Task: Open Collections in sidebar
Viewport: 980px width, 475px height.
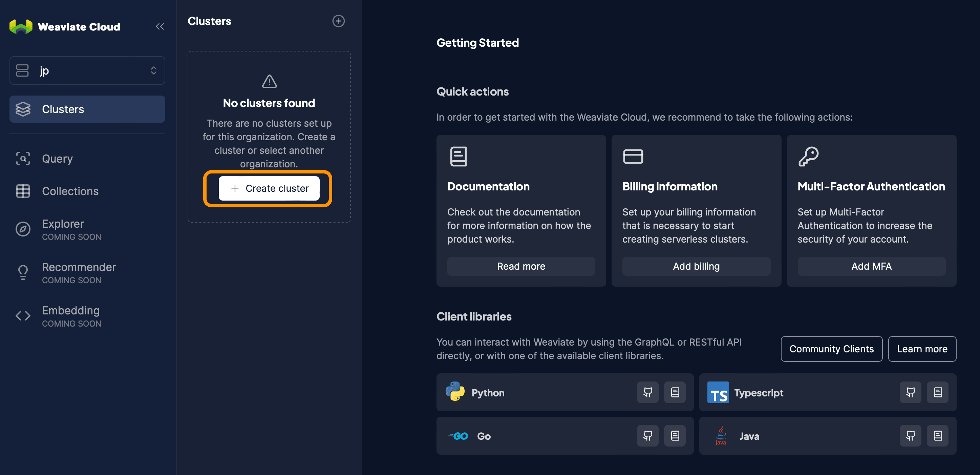Action: click(x=87, y=191)
